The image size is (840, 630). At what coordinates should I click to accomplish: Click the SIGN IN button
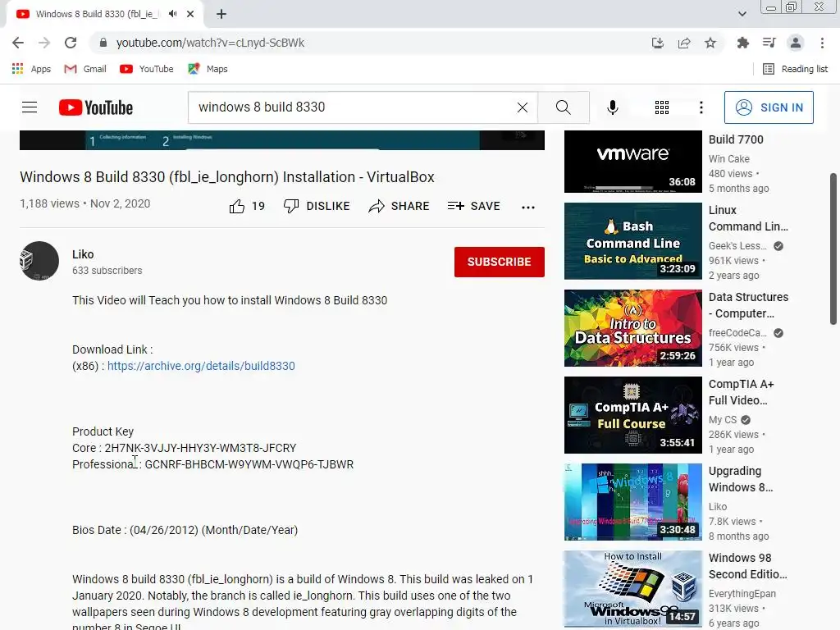(769, 107)
